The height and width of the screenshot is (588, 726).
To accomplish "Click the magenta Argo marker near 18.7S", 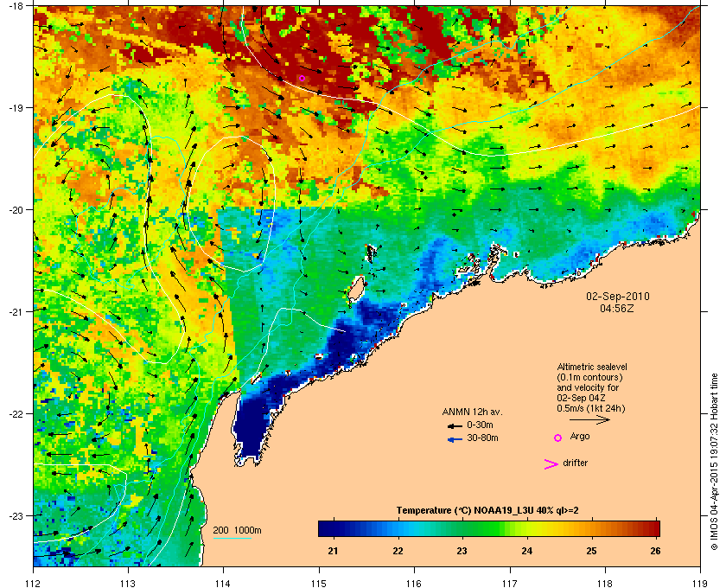I will [302, 79].
